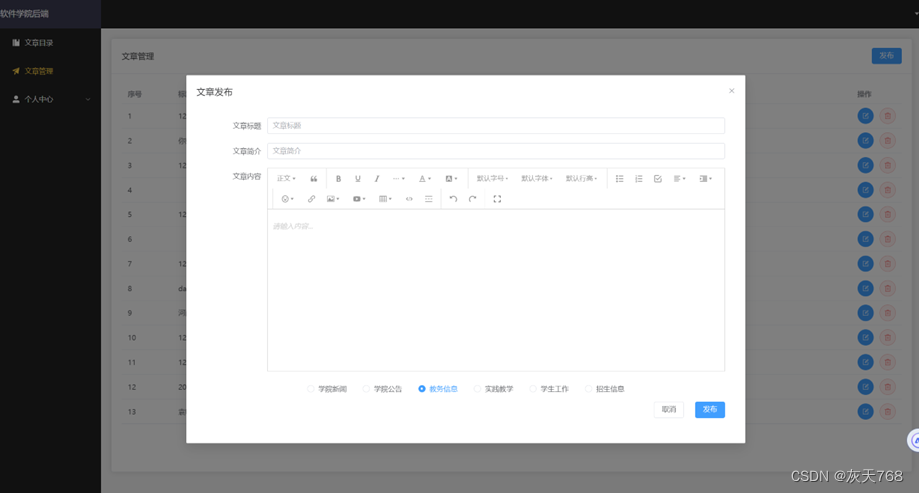Open the background color dropdown
This screenshot has width=919, height=493.
[451, 179]
